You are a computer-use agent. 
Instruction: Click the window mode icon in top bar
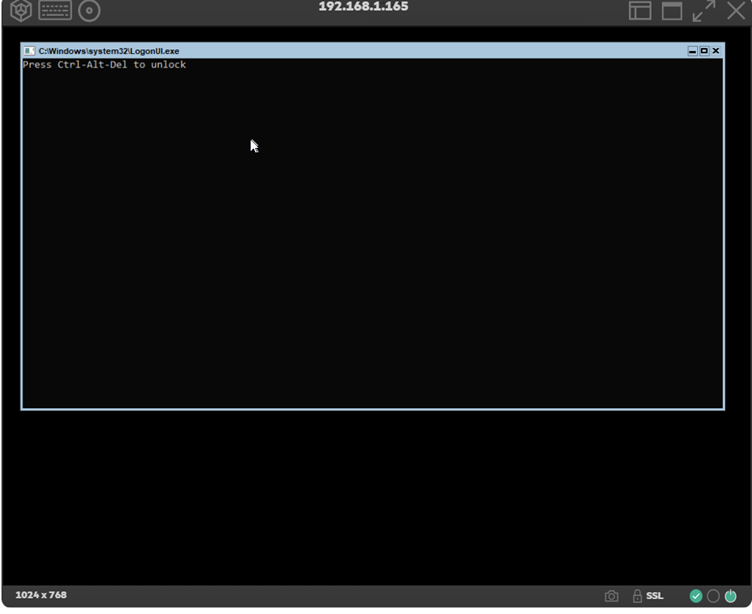click(672, 11)
